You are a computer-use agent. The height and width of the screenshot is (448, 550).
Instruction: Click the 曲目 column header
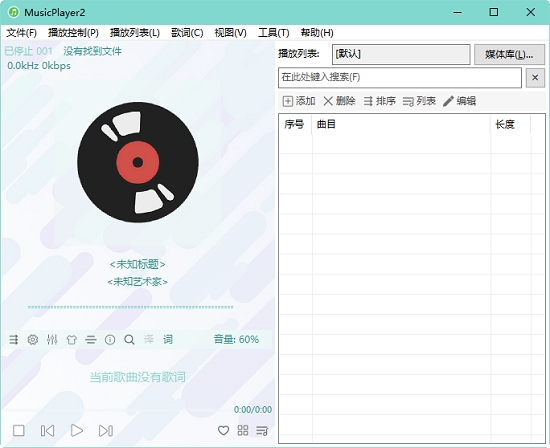click(x=401, y=124)
